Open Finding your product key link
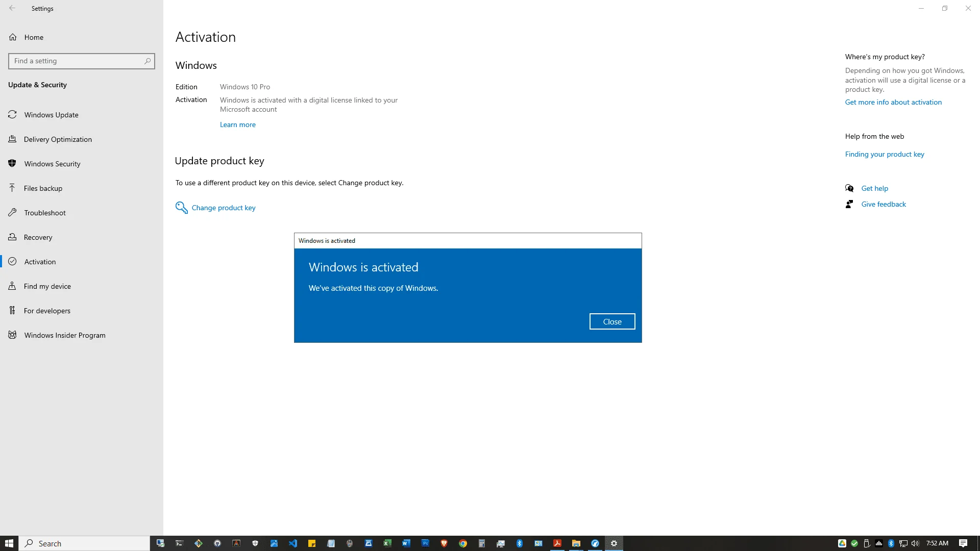The width and height of the screenshot is (980, 551). (x=885, y=154)
